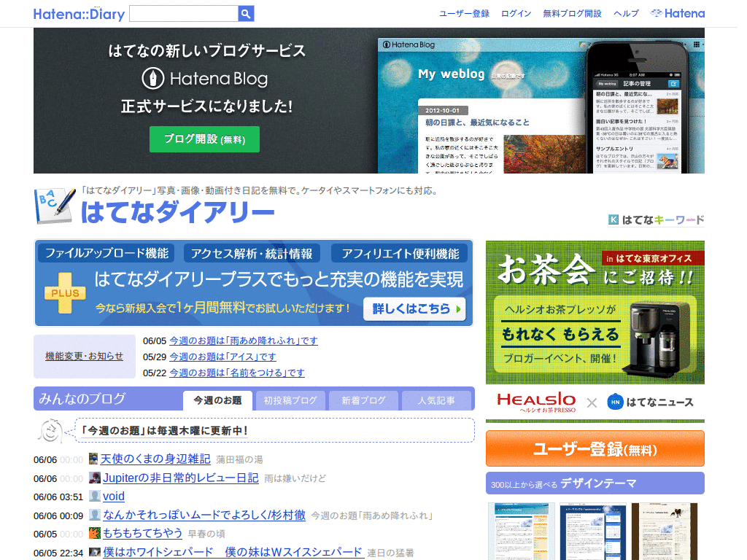This screenshot has width=747, height=560.
Task: Open news 今週のお題は「雨あめ降れふれ」です
Action: (x=244, y=341)
